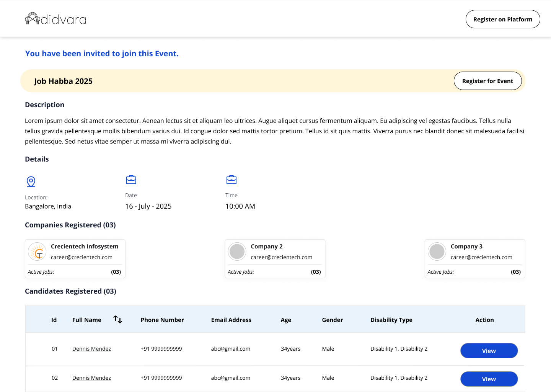Click the email under Company 2
This screenshot has height=392, width=551.
pyautogui.click(x=282, y=257)
